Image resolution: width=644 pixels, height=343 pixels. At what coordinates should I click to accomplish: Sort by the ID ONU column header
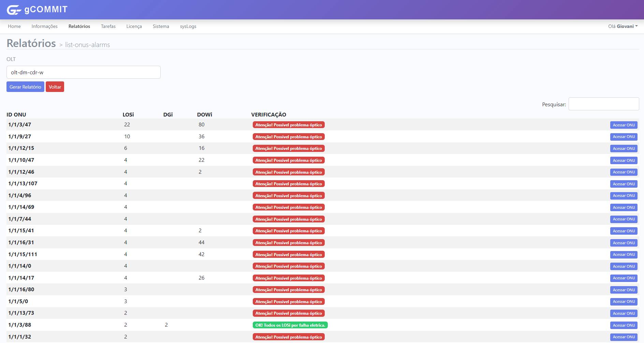(x=16, y=114)
